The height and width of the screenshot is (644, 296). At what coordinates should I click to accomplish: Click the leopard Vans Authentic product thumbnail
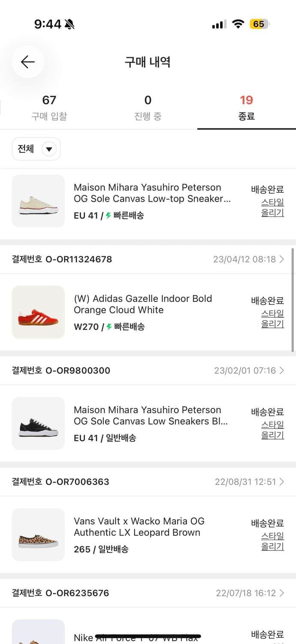38,535
